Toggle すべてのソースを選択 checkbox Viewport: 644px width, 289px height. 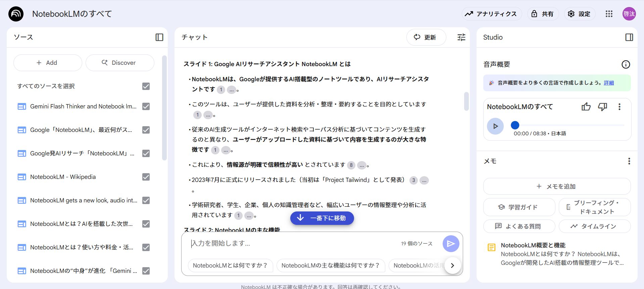(146, 86)
